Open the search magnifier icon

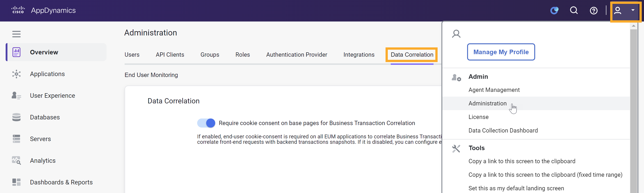click(574, 11)
